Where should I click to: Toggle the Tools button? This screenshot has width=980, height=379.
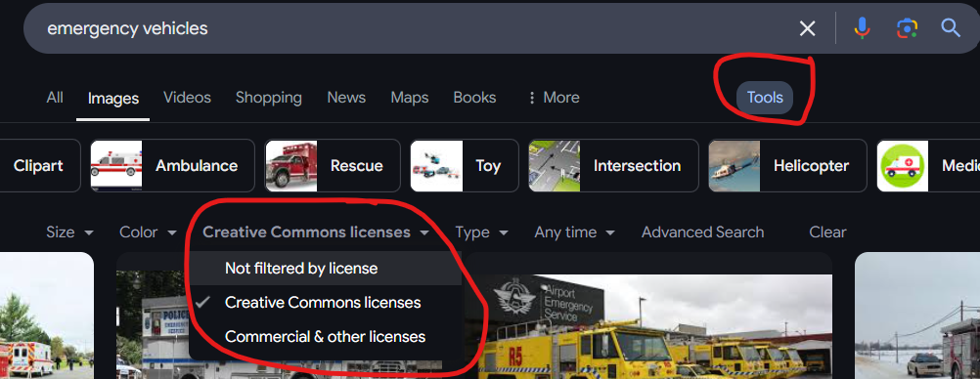tap(765, 98)
